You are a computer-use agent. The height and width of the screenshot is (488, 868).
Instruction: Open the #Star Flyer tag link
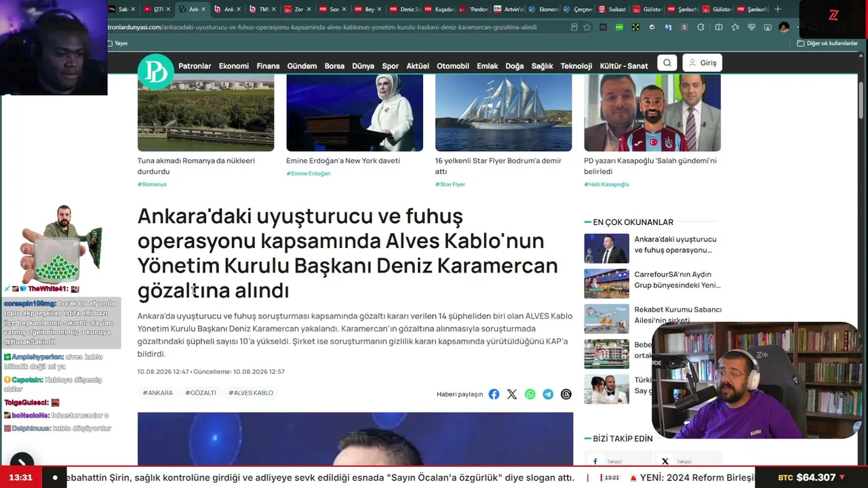[x=450, y=184]
